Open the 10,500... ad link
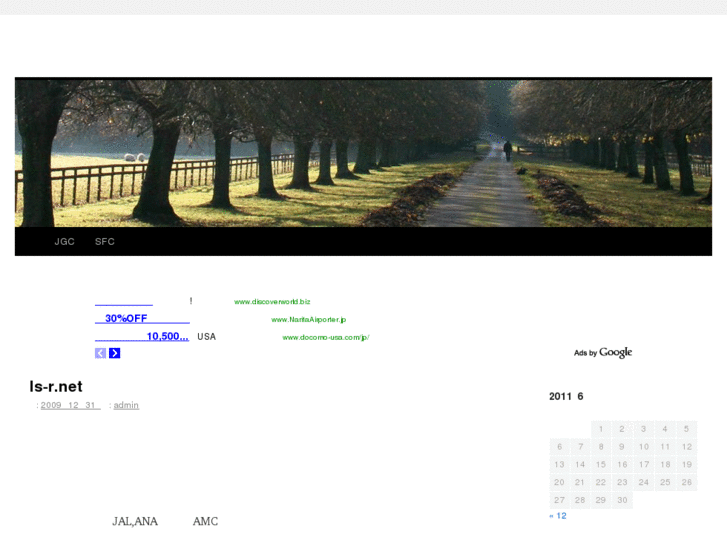727x545 pixels. pos(142,336)
